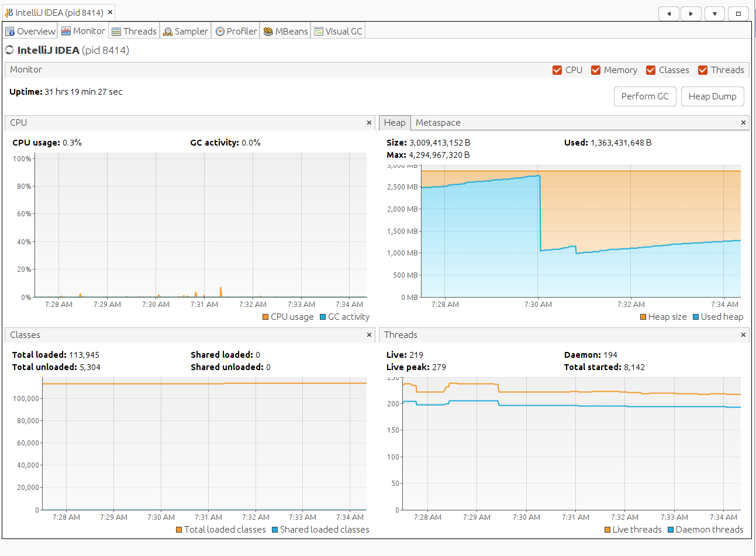Click the 'Total loaded: 113,945' value
Viewport: 756px width, 556px height.
click(x=56, y=355)
